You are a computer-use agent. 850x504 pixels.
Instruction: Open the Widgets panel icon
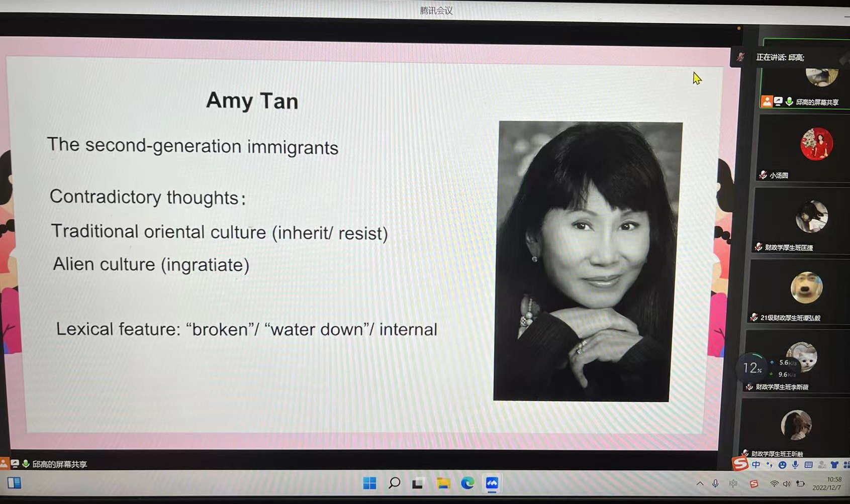tap(14, 483)
